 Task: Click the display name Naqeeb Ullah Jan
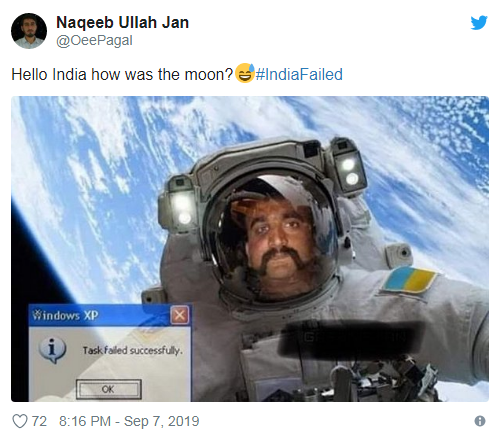(x=122, y=22)
